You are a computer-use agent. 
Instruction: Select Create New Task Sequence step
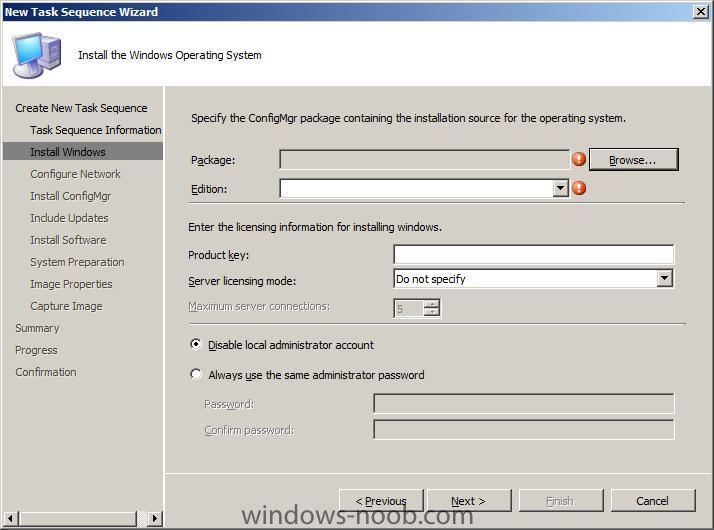pos(81,108)
